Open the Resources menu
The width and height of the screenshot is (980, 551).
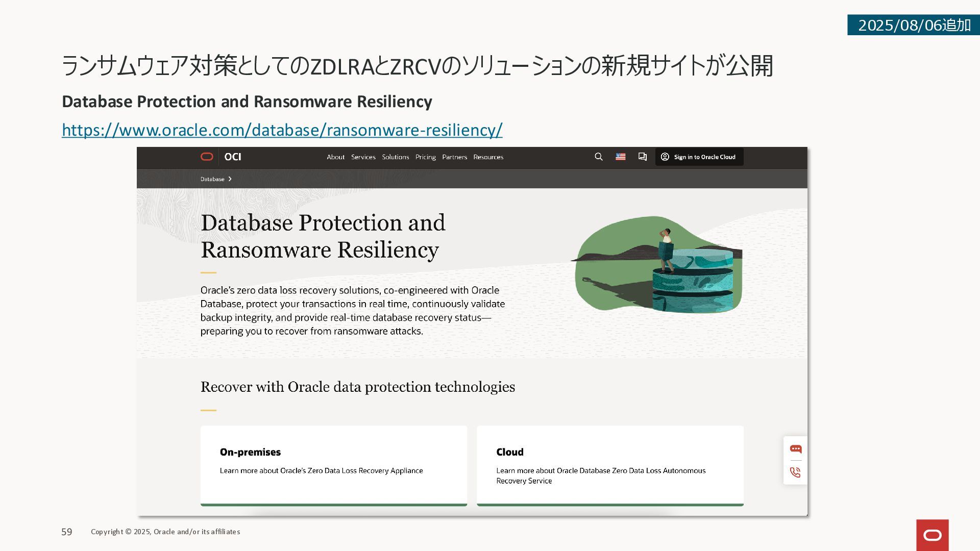click(488, 157)
